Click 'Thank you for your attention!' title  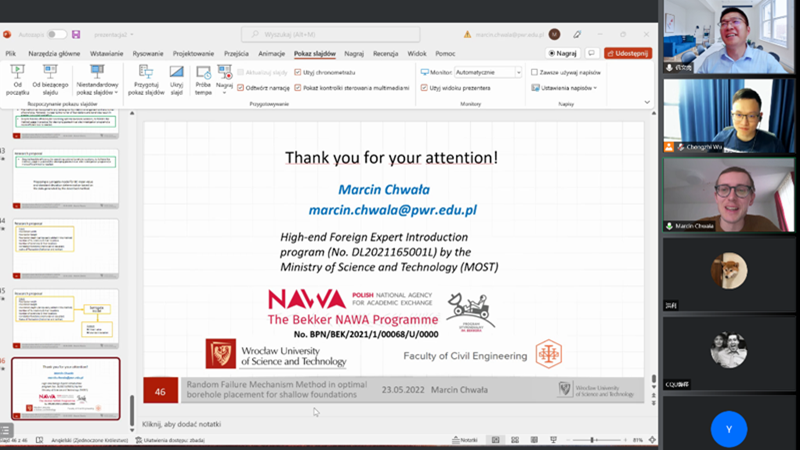(x=391, y=158)
